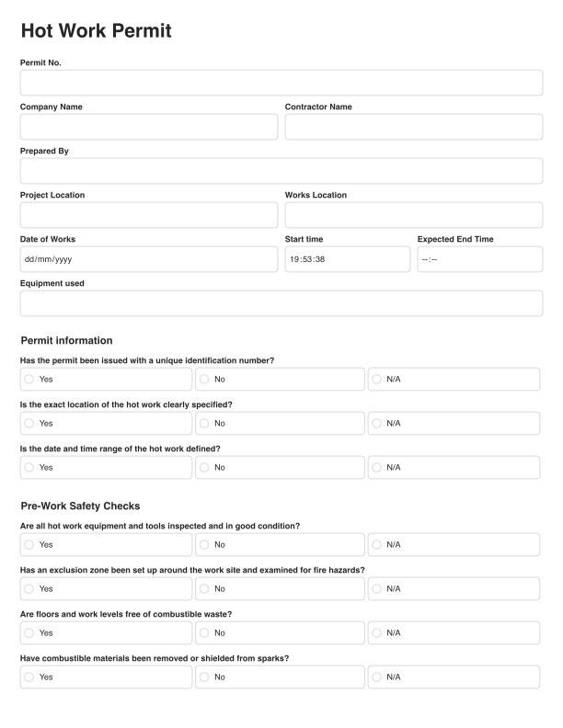The height and width of the screenshot is (728, 563).
Task: Click the Start time field
Action: coord(347,259)
